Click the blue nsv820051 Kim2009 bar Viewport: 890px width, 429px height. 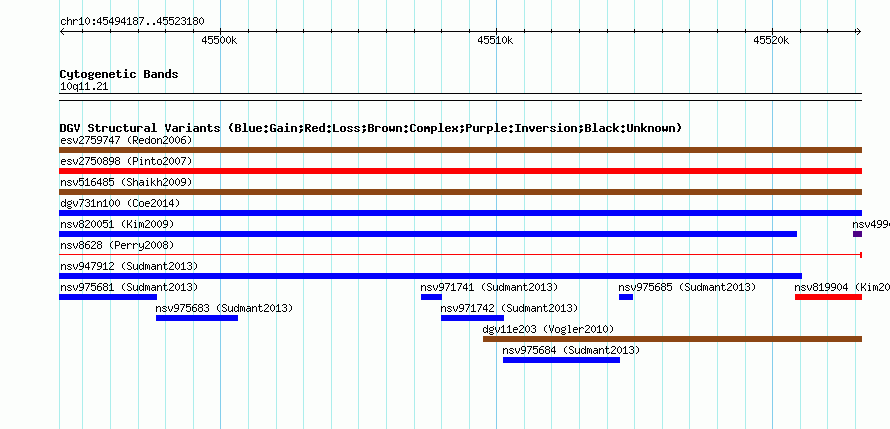(428, 234)
